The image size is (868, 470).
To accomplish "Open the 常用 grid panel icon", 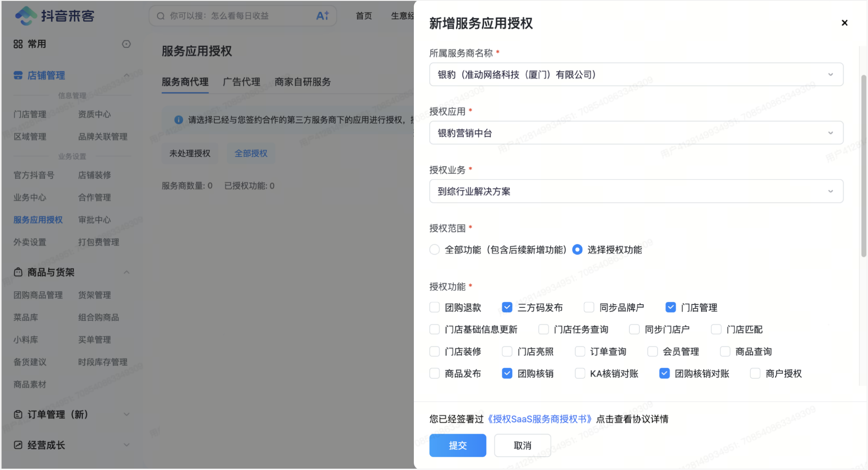I will [x=18, y=44].
